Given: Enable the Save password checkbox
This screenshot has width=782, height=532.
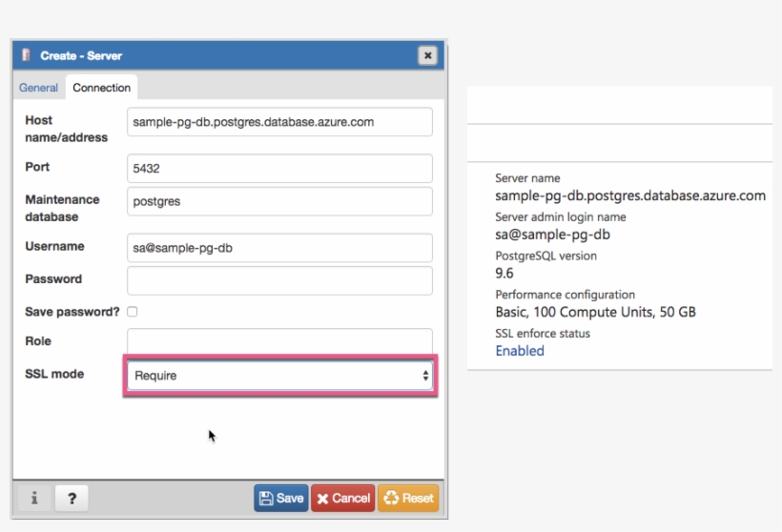Looking at the screenshot, I should point(133,312).
